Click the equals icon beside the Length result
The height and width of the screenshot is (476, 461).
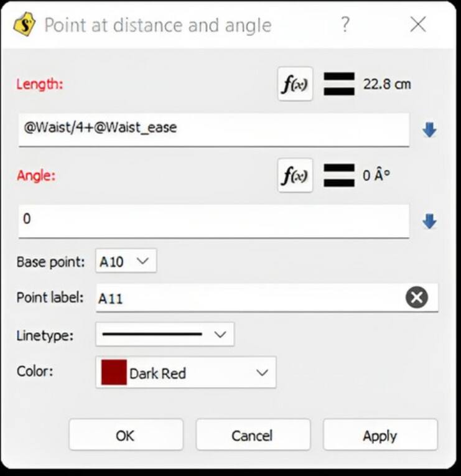[339, 84]
